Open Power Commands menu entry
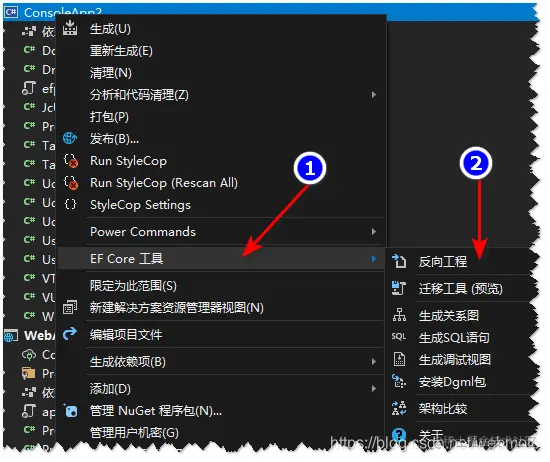This screenshot has height=462, width=550. point(222,232)
